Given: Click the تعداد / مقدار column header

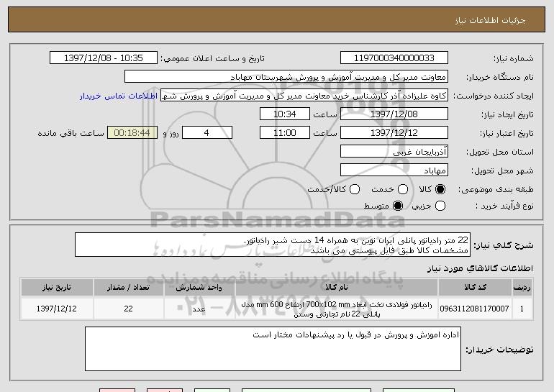Looking at the screenshot, I should pyautogui.click(x=128, y=288).
